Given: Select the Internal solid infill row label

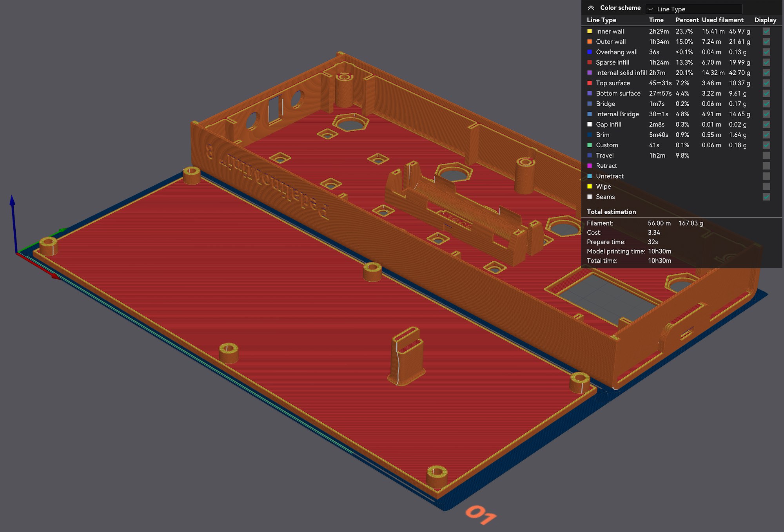Looking at the screenshot, I should (621, 73).
